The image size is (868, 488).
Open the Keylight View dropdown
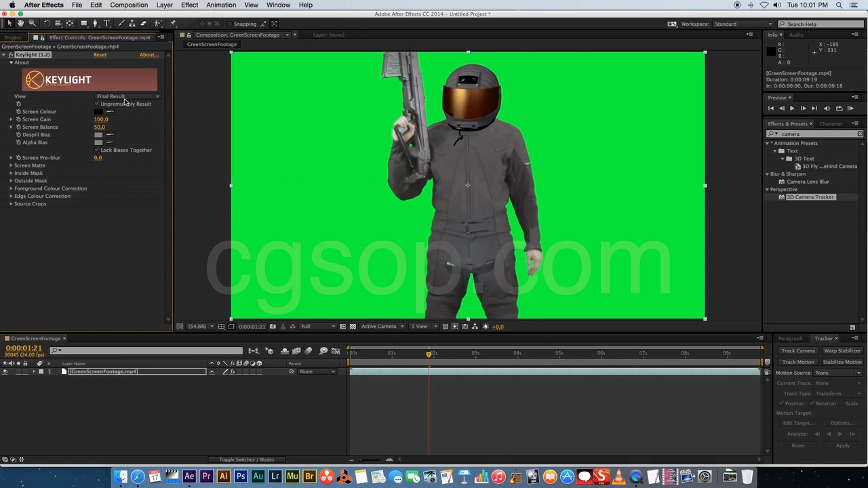pos(127,96)
